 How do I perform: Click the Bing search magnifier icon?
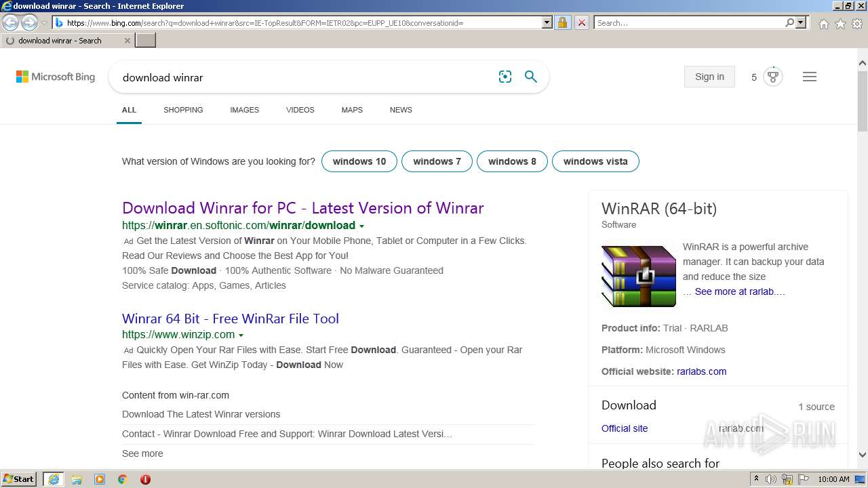pos(531,77)
